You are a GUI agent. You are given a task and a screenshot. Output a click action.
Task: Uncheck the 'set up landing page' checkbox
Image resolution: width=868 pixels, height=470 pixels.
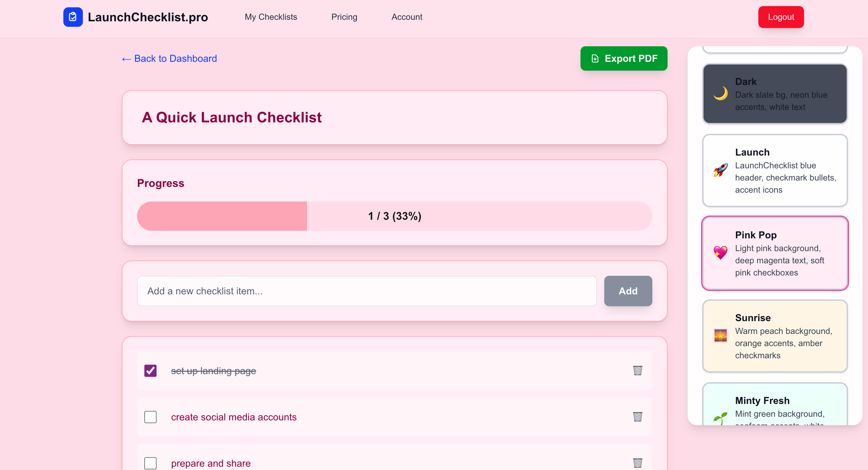point(150,371)
